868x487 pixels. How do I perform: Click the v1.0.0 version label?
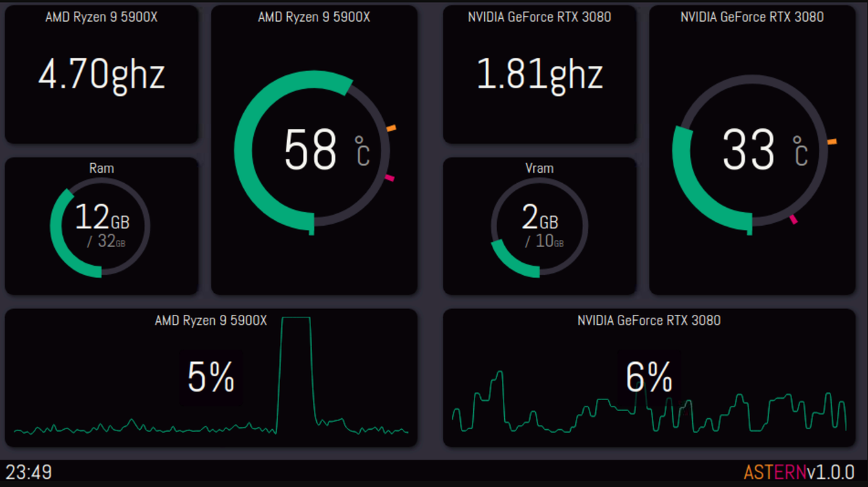pyautogui.click(x=831, y=473)
